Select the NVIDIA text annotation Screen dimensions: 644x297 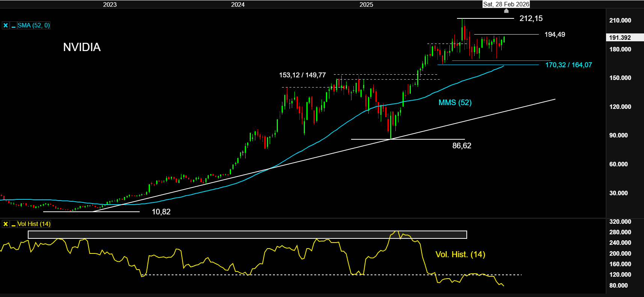click(x=82, y=47)
